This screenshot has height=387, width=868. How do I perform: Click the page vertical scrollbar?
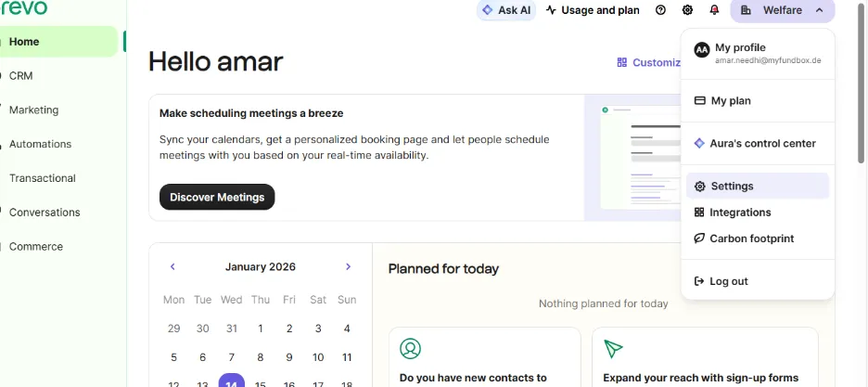pyautogui.click(x=862, y=83)
